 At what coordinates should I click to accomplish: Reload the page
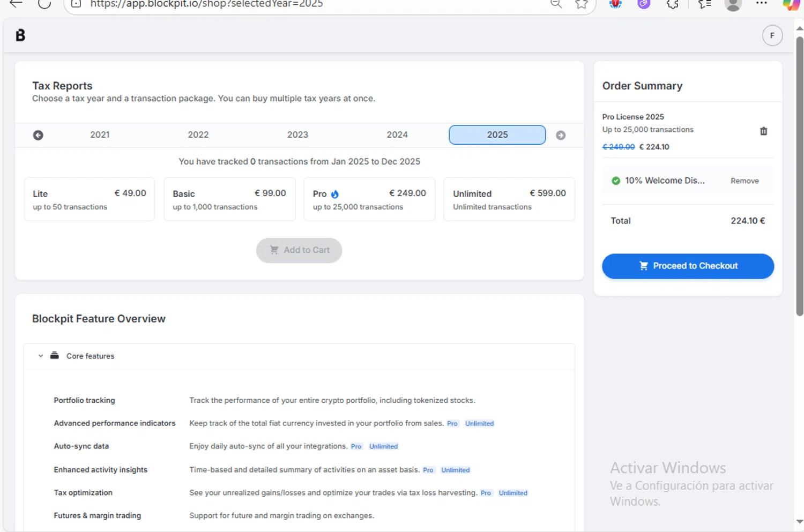[44, 3]
